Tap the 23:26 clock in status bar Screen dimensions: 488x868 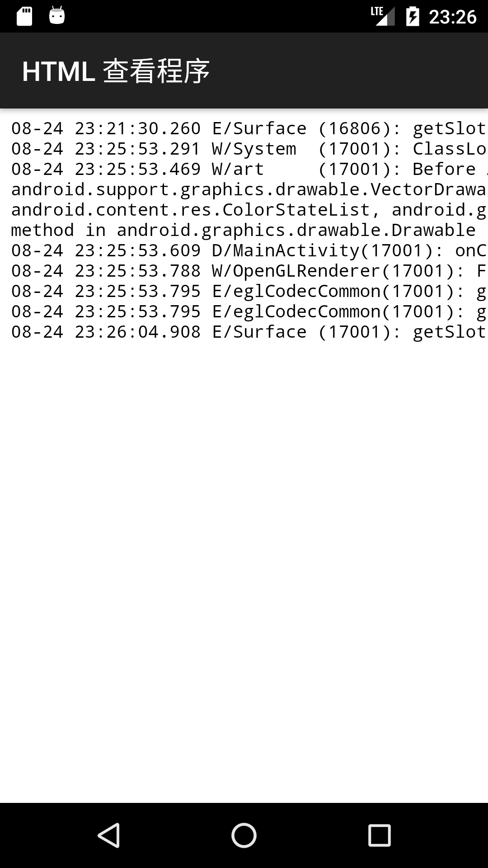452,17
